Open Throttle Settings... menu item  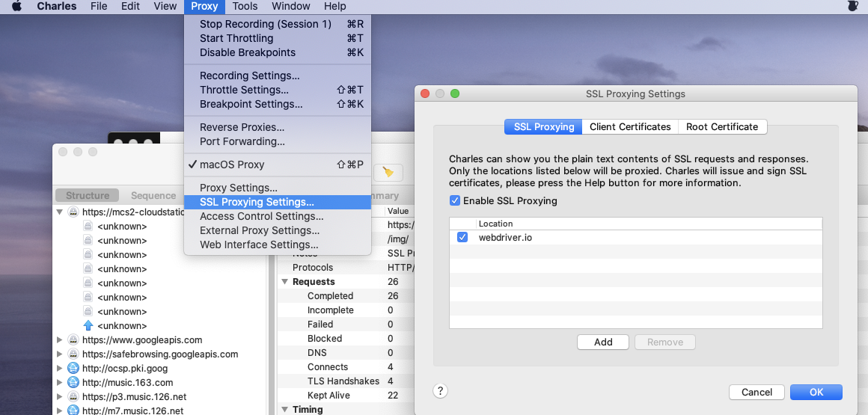[278, 90]
